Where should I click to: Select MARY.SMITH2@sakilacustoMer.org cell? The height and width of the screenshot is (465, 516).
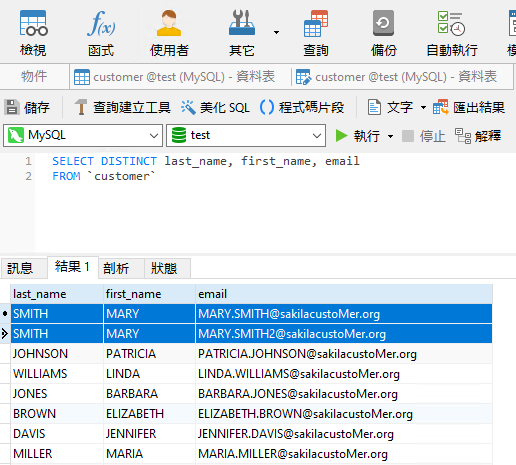pyautogui.click(x=344, y=334)
